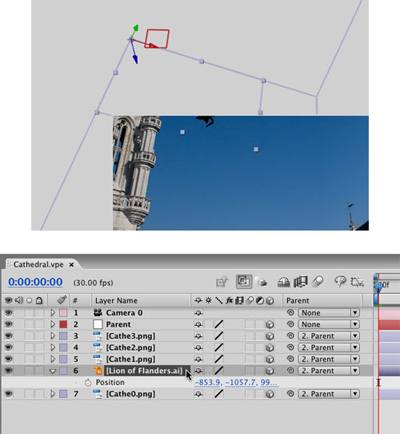Enable the Frame Blending film-strip icon
This screenshot has height=434, width=400.
coord(300,282)
